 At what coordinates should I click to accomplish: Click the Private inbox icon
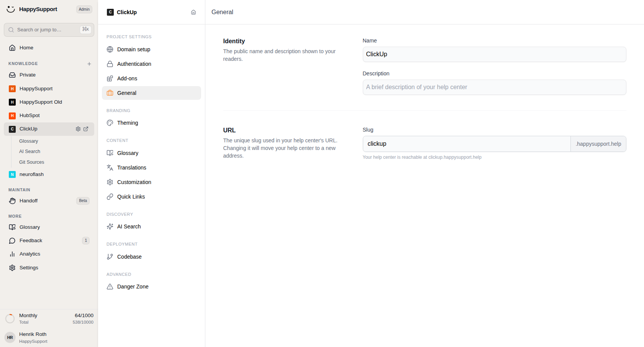click(12, 75)
